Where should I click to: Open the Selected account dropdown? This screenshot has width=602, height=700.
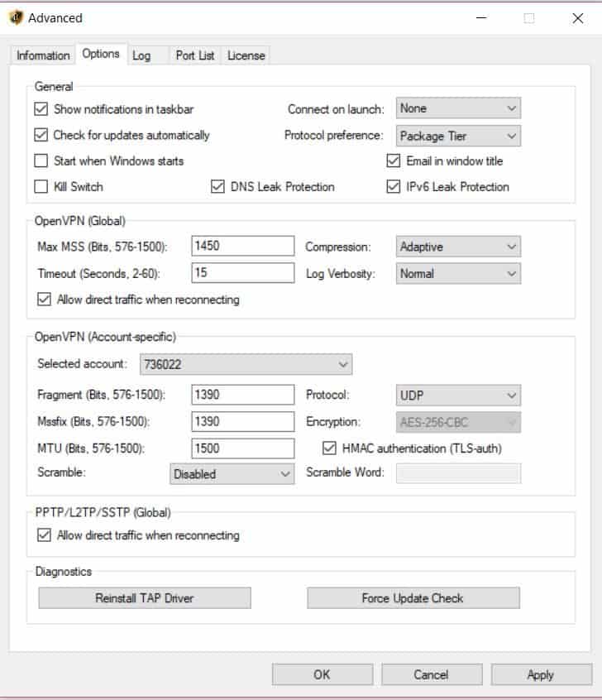pyautogui.click(x=246, y=364)
